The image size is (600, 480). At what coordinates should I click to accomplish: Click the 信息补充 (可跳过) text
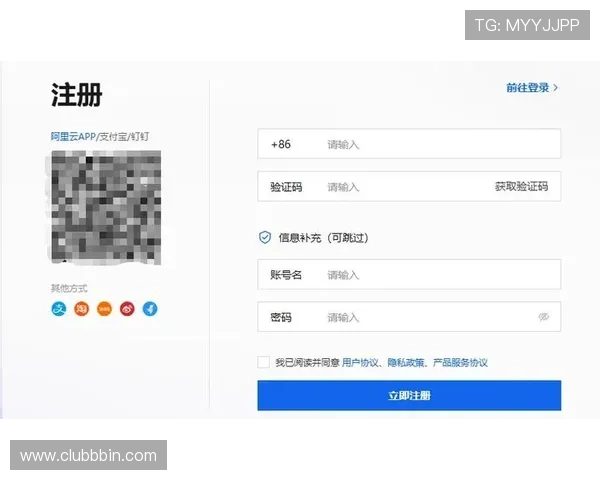click(x=323, y=238)
